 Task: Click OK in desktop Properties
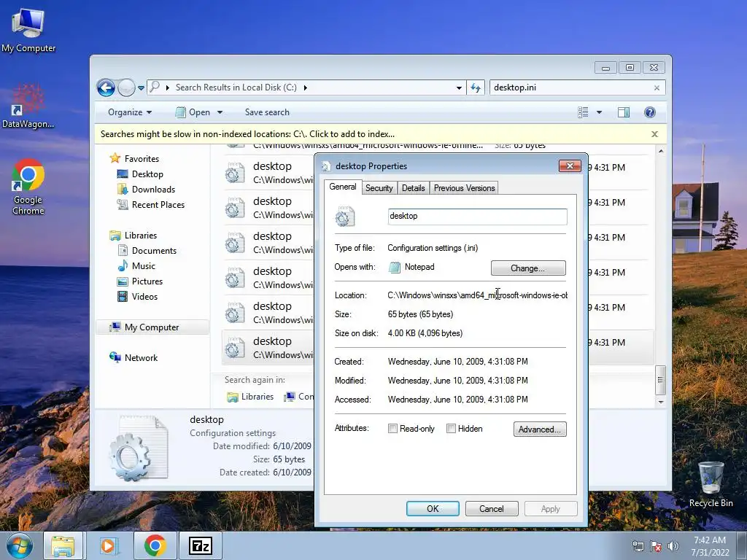pos(433,508)
